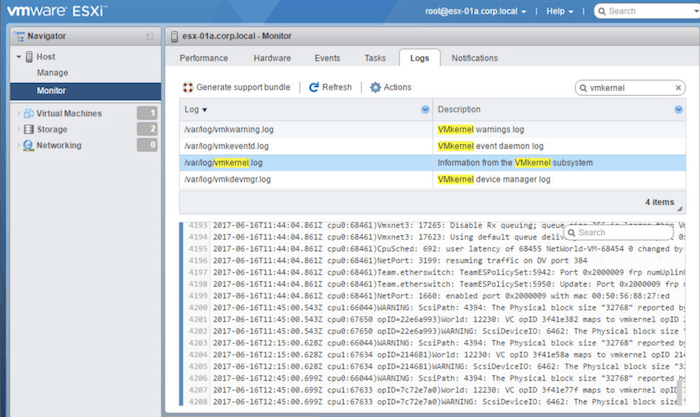The height and width of the screenshot is (417, 700).
Task: Select Manage under Host
Action: click(53, 73)
